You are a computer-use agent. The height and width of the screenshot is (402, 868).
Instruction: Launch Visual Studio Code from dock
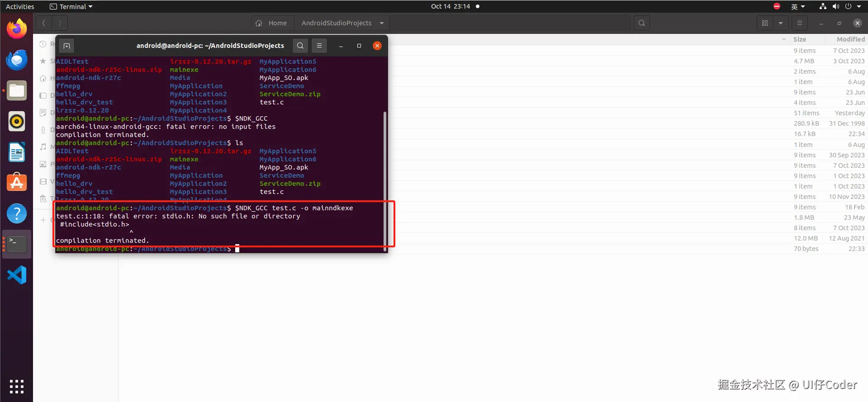[17, 275]
